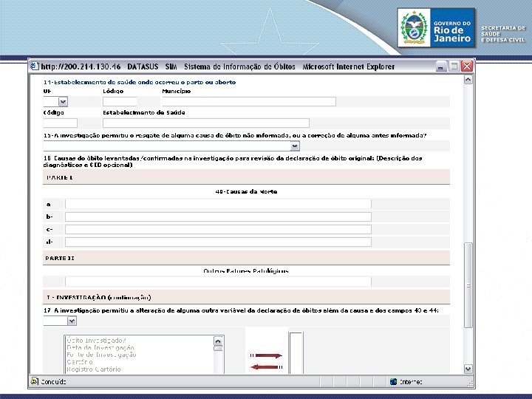Screen dimensions: 532x399
Task: Click the 'PARTE I' section header
Action: point(246,177)
